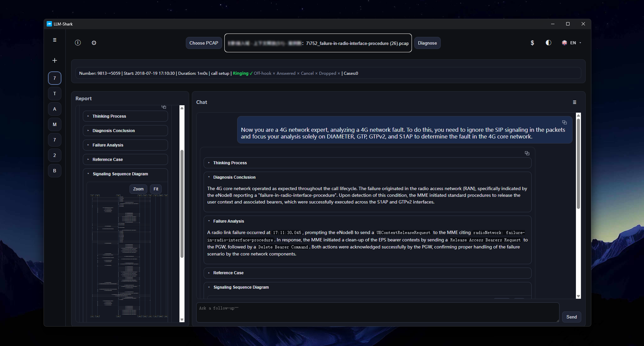This screenshot has height=346, width=644.
Task: Copy the diagnosis response in chat
Action: (527, 153)
